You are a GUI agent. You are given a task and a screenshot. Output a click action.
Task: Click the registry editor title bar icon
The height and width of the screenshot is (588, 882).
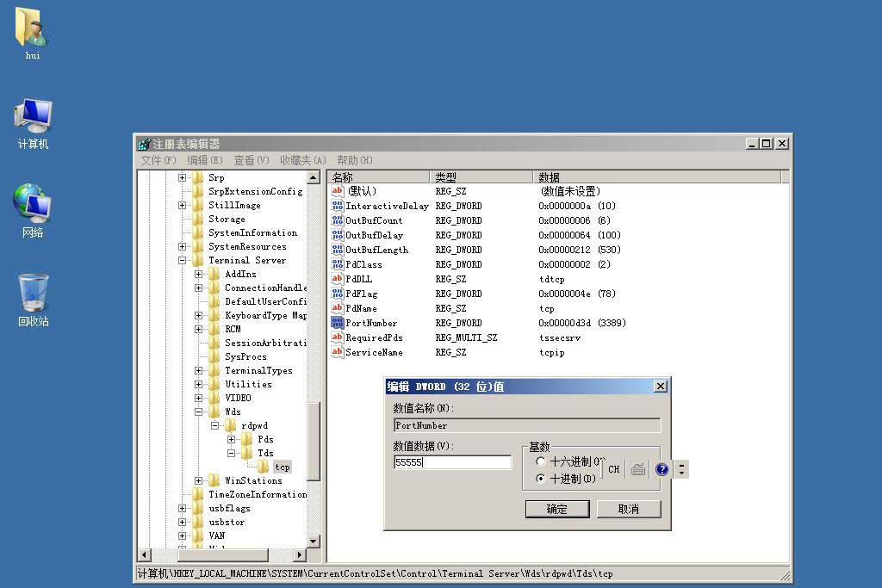[144, 144]
